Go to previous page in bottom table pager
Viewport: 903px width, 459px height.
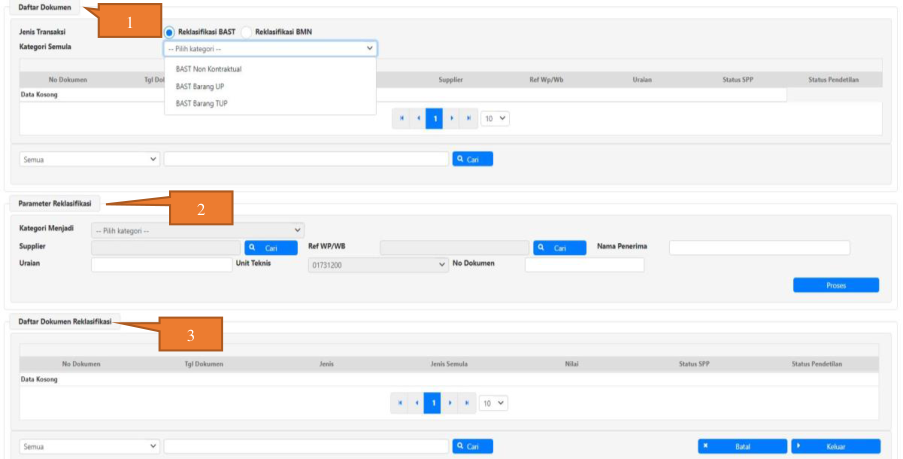(417, 403)
